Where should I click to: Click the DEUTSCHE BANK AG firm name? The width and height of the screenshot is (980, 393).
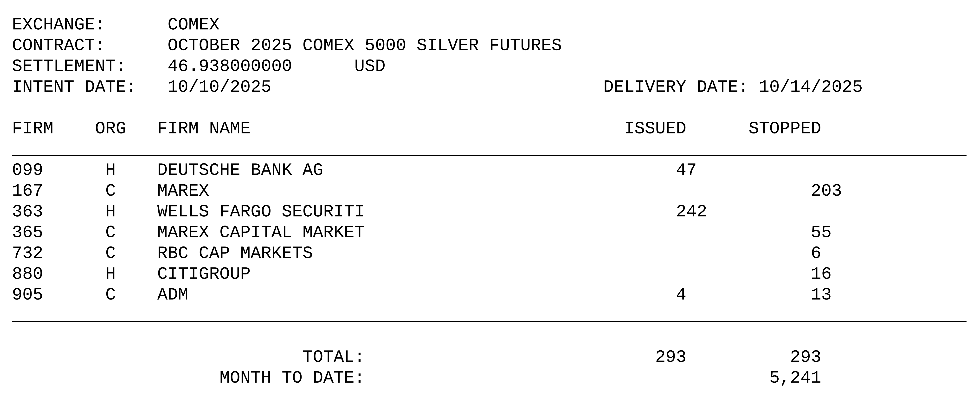click(x=240, y=170)
